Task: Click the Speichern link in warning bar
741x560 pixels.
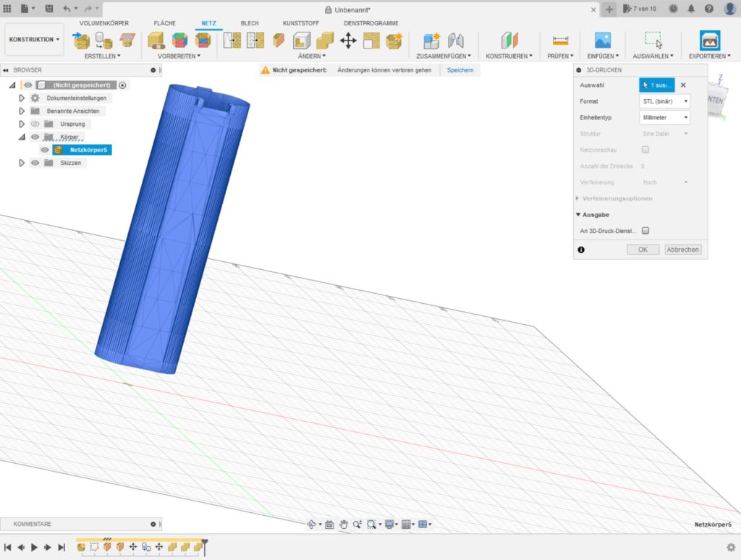Action: click(x=460, y=70)
